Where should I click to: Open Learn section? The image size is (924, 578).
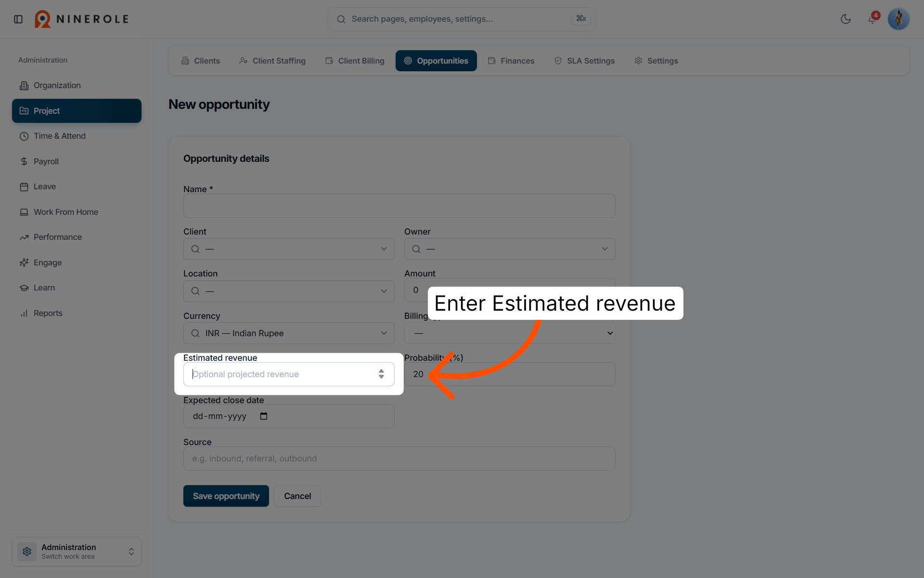[77, 288]
